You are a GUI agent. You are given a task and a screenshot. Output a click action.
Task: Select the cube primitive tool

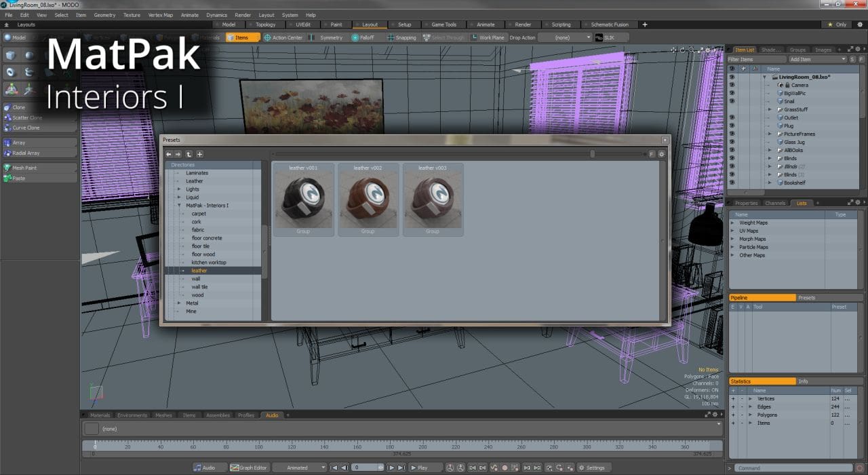pos(12,55)
